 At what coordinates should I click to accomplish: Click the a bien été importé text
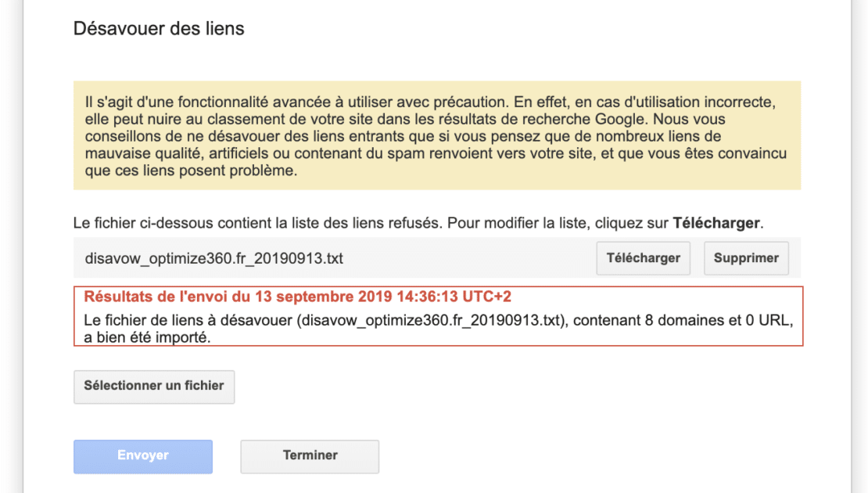tap(148, 337)
